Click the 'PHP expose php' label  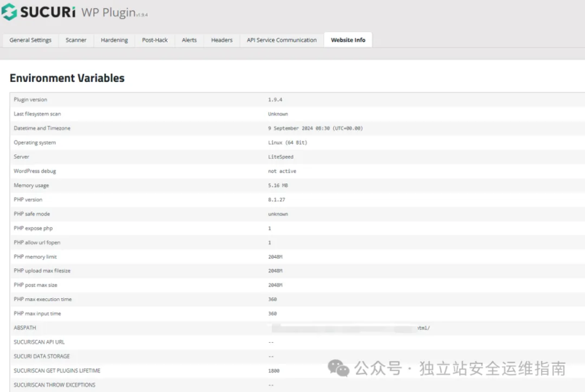33,228
